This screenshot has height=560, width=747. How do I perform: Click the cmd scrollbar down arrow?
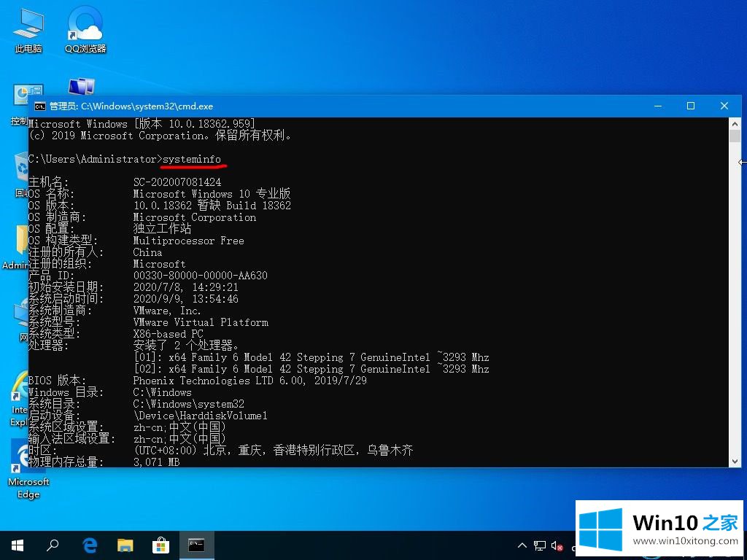pos(735,462)
